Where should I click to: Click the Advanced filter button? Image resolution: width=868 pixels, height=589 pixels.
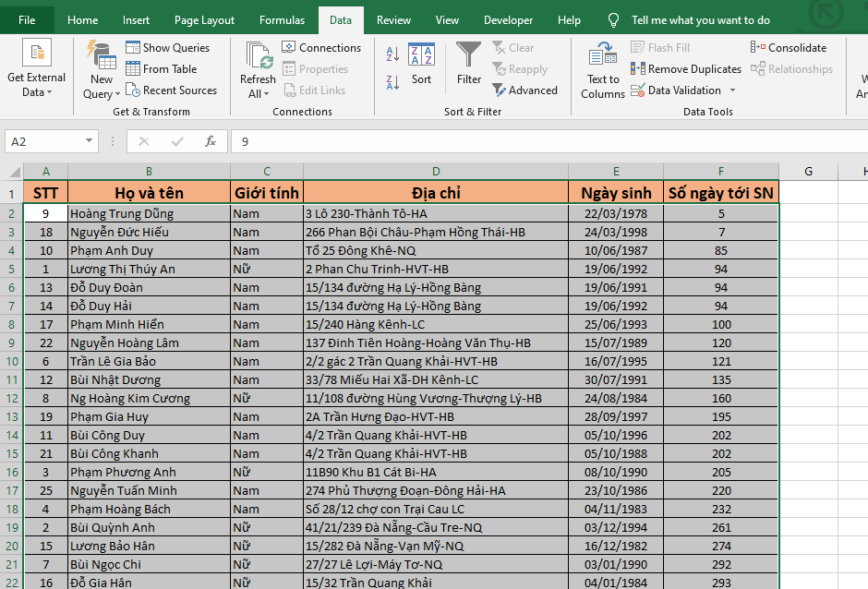point(524,90)
